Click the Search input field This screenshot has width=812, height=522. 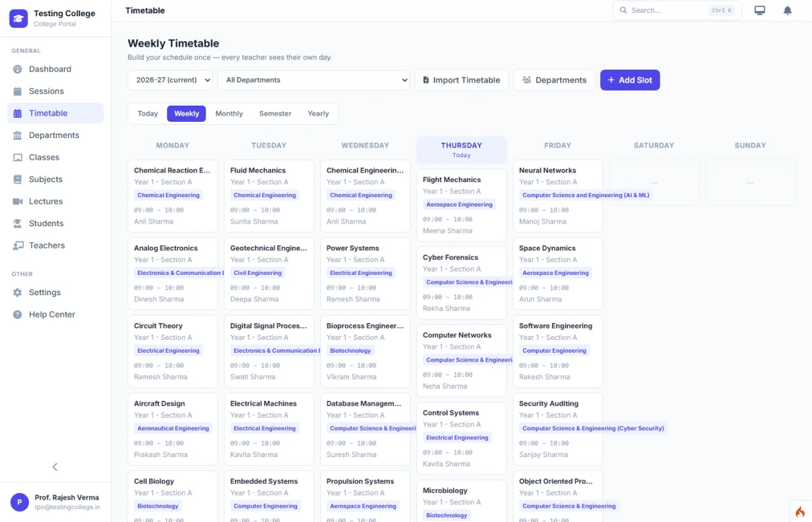677,10
